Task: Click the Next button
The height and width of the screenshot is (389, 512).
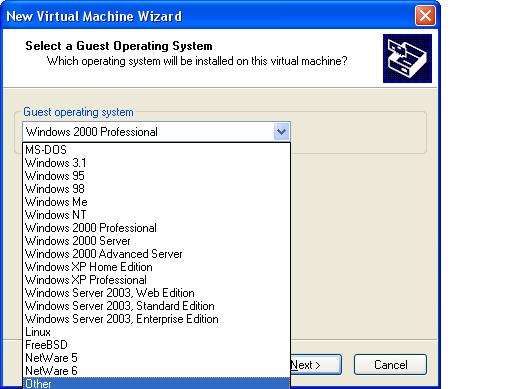Action: tap(316, 365)
